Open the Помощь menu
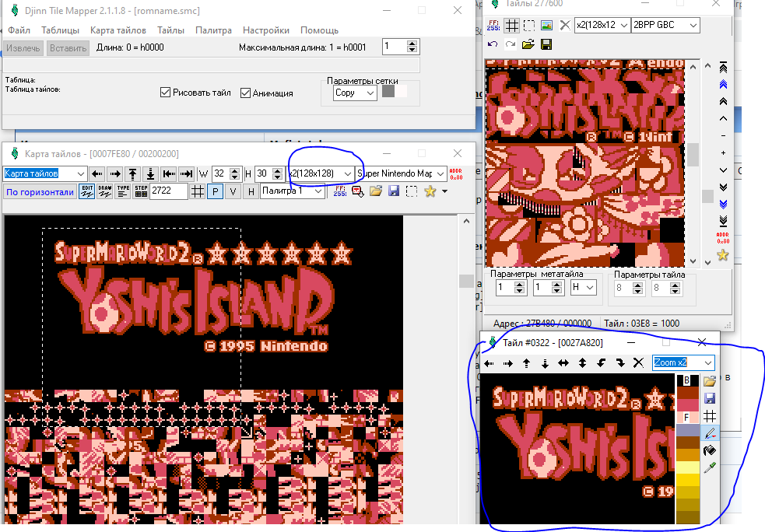 pos(319,30)
